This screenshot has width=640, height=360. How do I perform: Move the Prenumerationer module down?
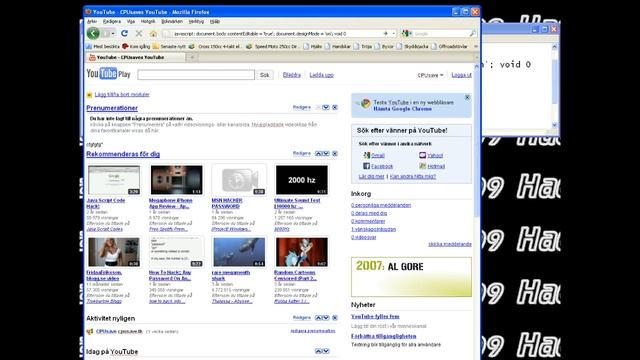pyautogui.click(x=326, y=107)
